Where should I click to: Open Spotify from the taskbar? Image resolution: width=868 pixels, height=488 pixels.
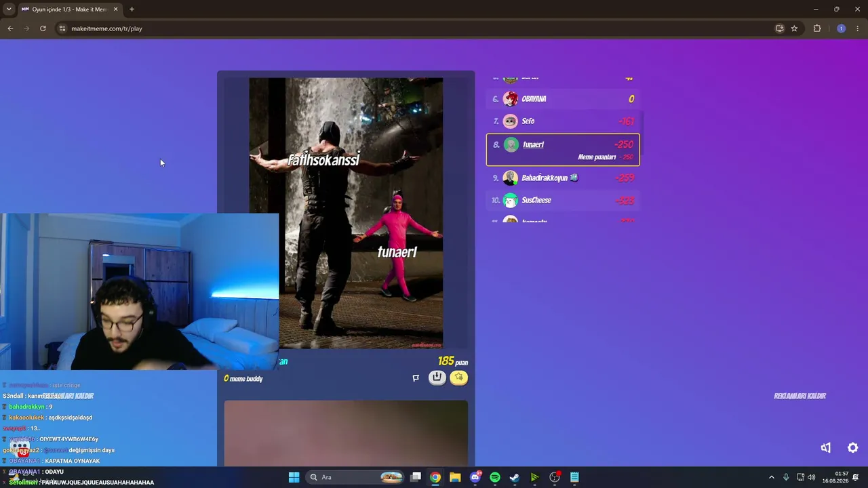pyautogui.click(x=495, y=477)
